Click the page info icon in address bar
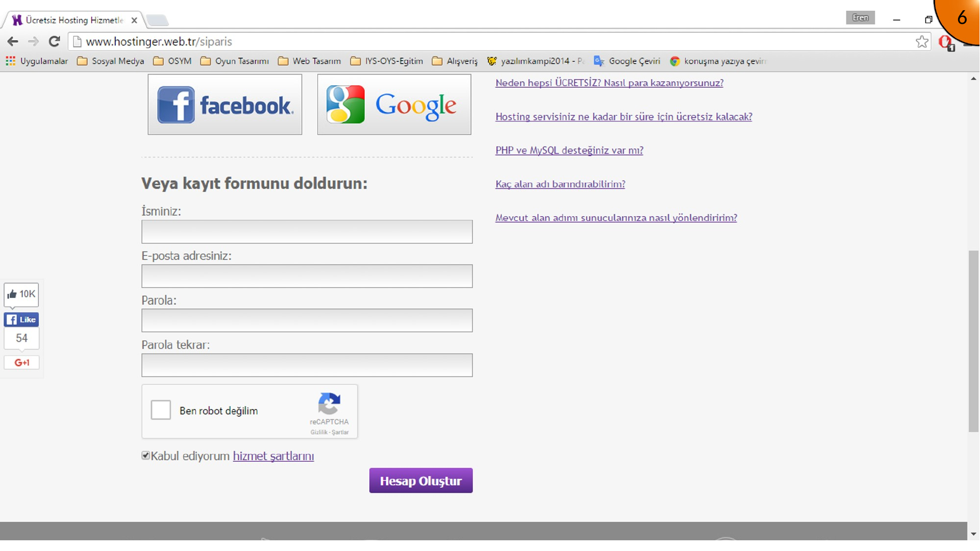The width and height of the screenshot is (980, 551). point(77,42)
